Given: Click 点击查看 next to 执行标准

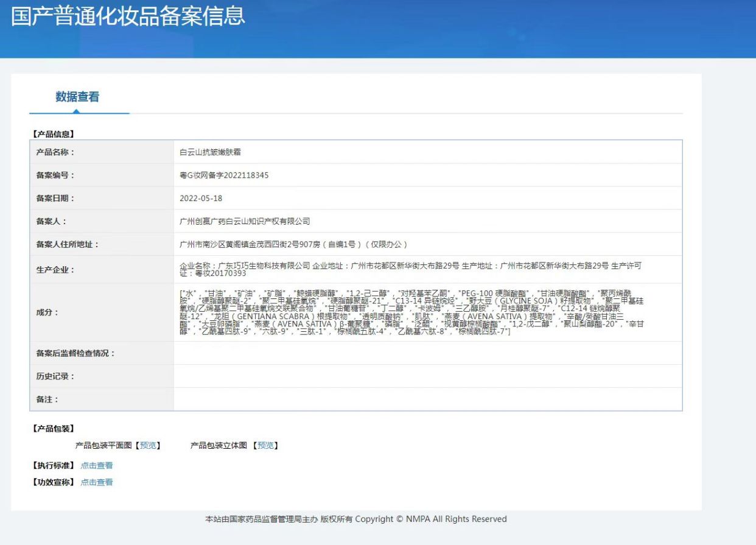Looking at the screenshot, I should [x=97, y=466].
